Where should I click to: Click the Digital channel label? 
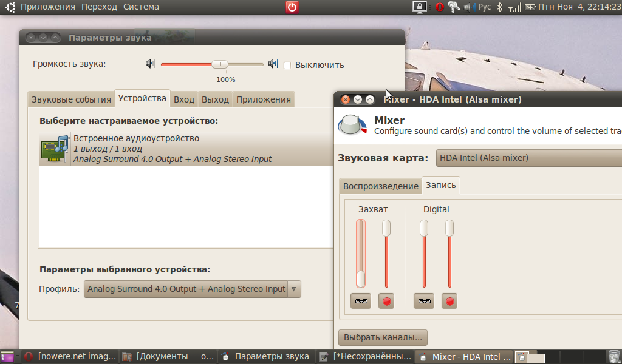point(436,209)
